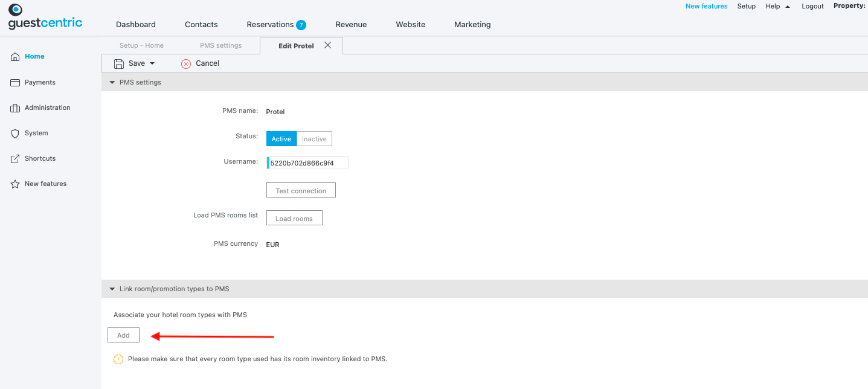The height and width of the screenshot is (389, 868).
Task: Click the New features star icon
Action: [x=15, y=184]
